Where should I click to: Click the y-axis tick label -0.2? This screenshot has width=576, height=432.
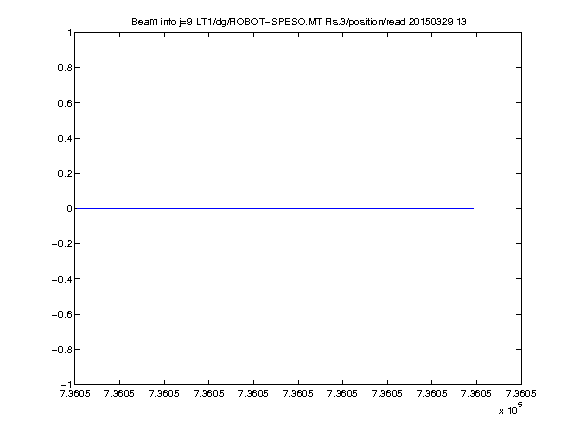click(x=61, y=244)
